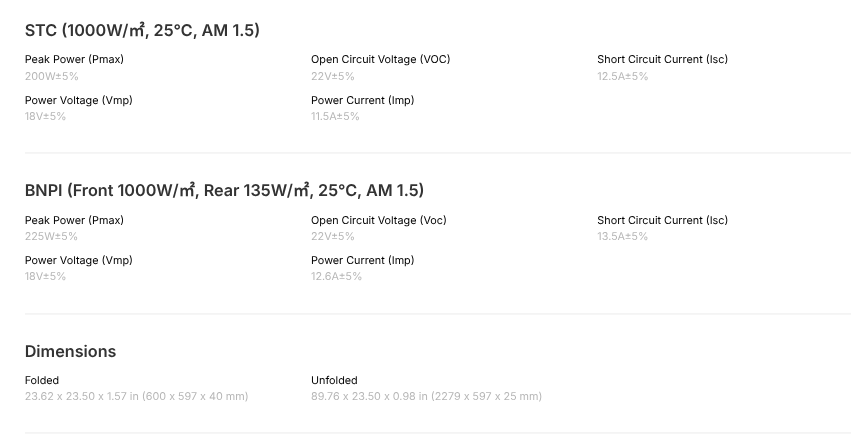Click the Peak Power (Pmax) label under BNPI
Viewport: 855px width, 443px height.
click(x=74, y=220)
